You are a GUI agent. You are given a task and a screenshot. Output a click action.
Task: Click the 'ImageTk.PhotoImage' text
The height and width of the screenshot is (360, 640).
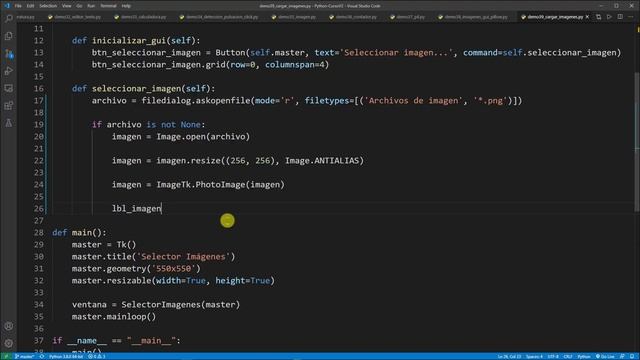coord(201,184)
